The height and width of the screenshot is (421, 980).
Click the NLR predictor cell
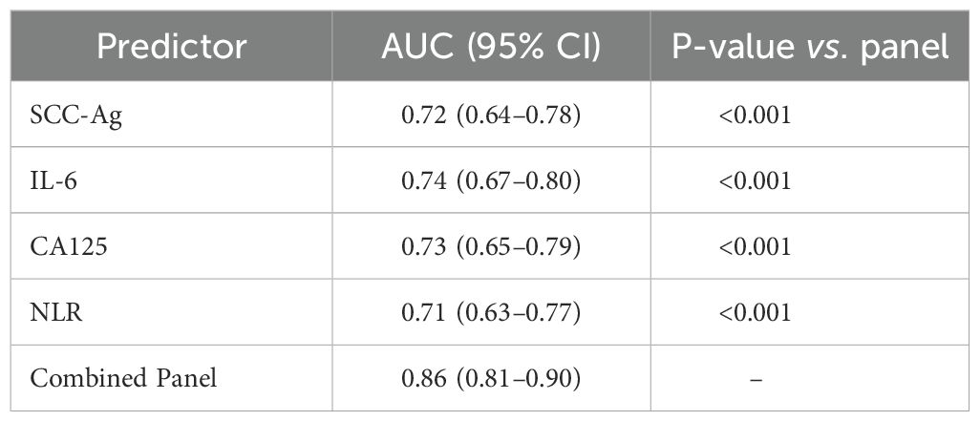coord(52,312)
